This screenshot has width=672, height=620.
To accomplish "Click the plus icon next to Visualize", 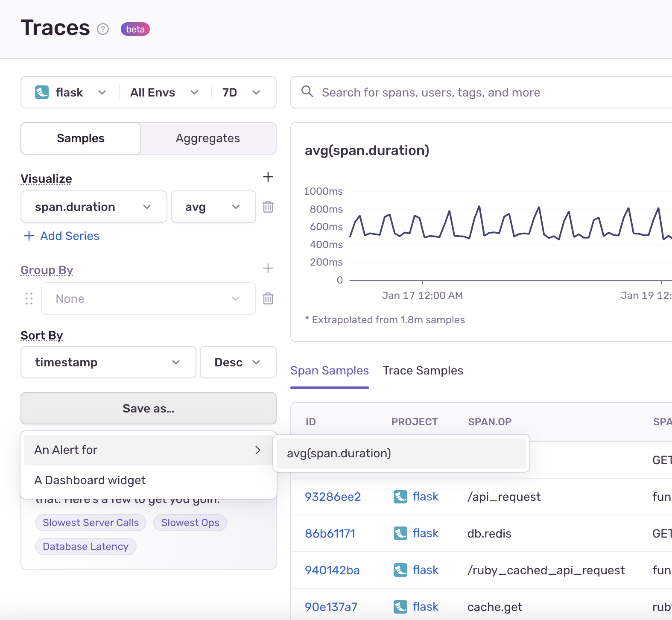I will 268,177.
